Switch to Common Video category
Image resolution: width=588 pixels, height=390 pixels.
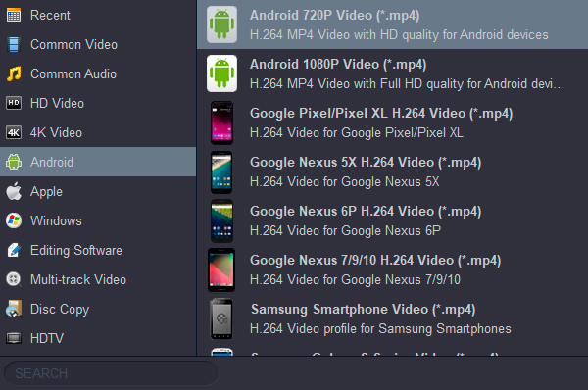click(x=98, y=45)
